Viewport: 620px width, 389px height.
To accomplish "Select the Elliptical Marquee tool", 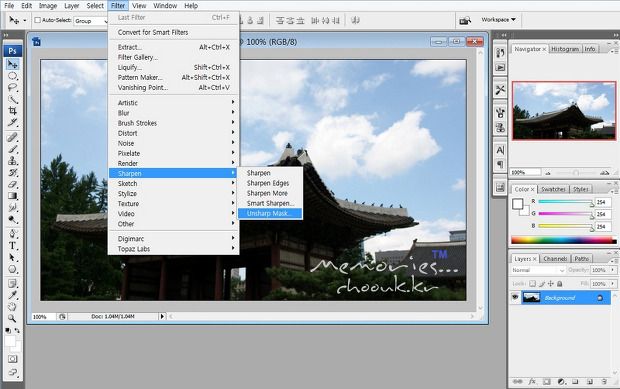I will [13, 76].
